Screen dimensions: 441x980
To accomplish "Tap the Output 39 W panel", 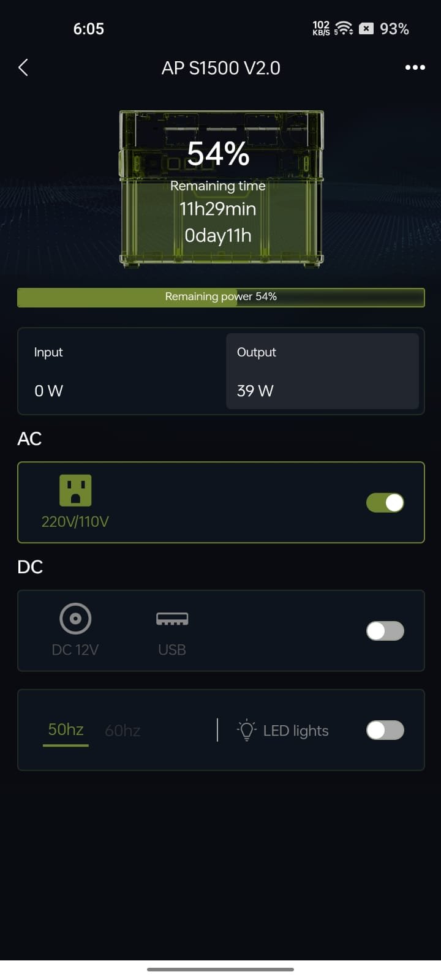I will tap(322, 371).
